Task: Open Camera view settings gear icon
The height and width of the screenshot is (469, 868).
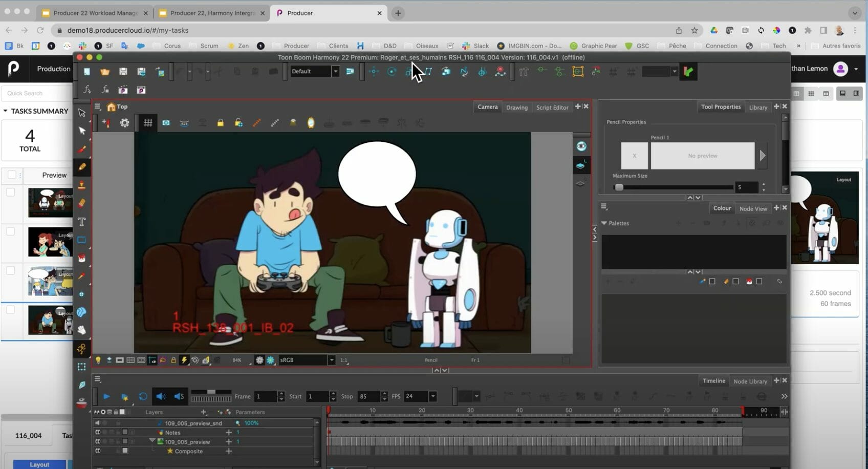Action: (x=124, y=123)
